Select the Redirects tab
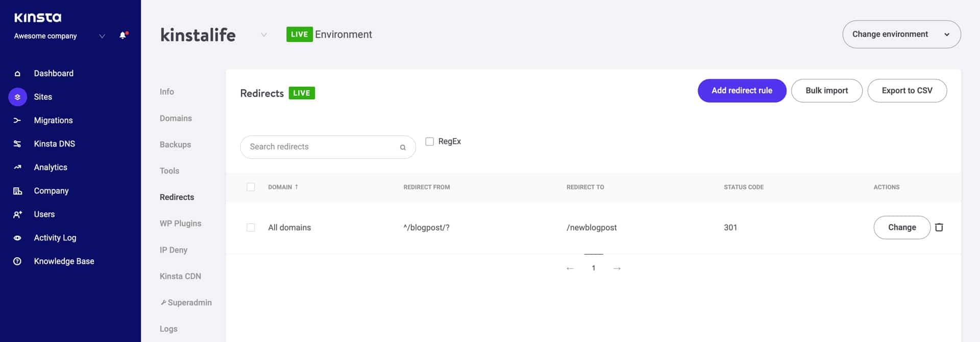 pyautogui.click(x=177, y=198)
